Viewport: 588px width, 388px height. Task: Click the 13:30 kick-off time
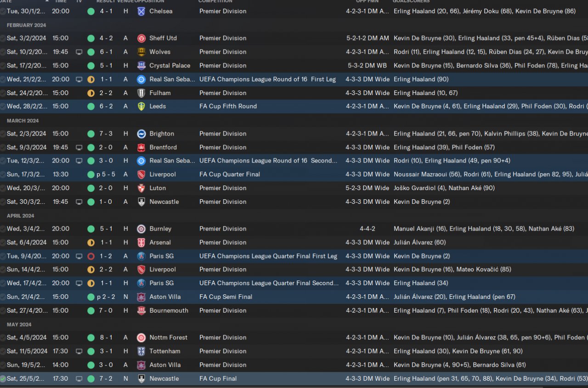coord(60,174)
